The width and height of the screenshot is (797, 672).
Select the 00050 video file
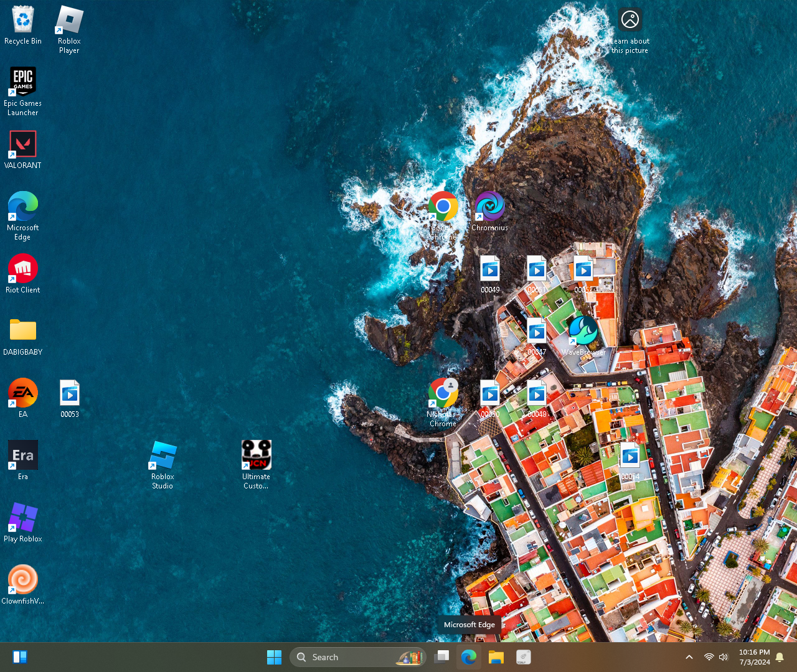[x=490, y=399]
